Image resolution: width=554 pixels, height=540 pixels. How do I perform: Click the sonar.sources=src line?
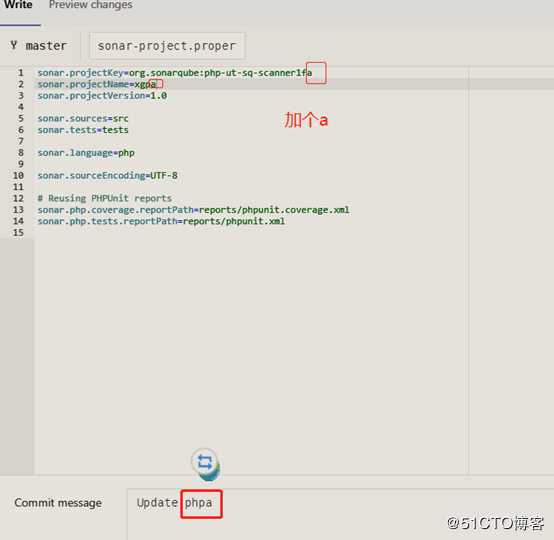click(x=83, y=118)
